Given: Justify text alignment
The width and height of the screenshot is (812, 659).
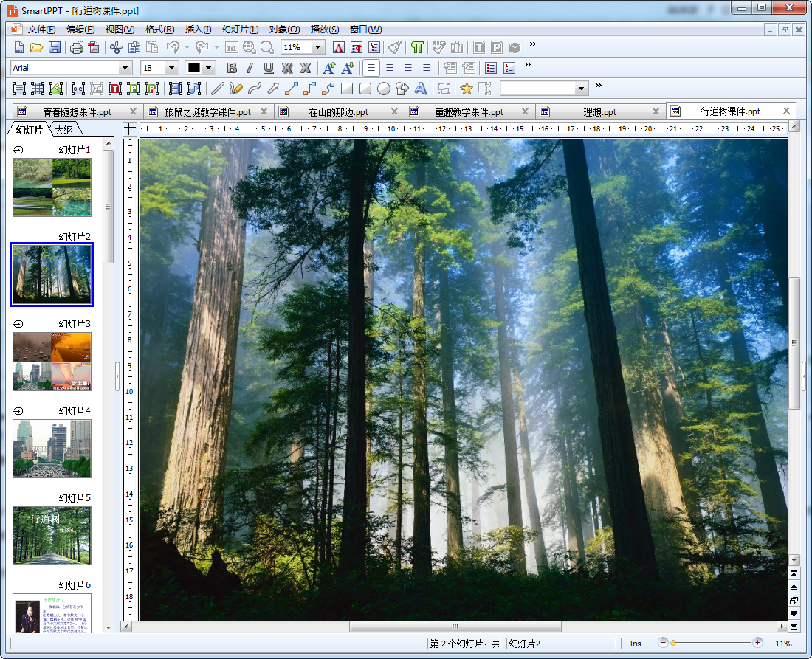Looking at the screenshot, I should point(426,68).
